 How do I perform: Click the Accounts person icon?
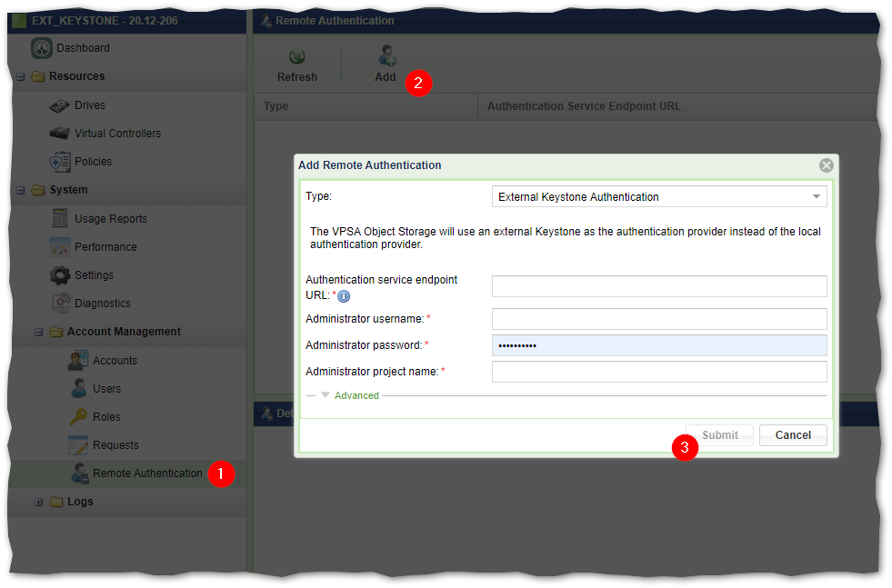pos(78,361)
